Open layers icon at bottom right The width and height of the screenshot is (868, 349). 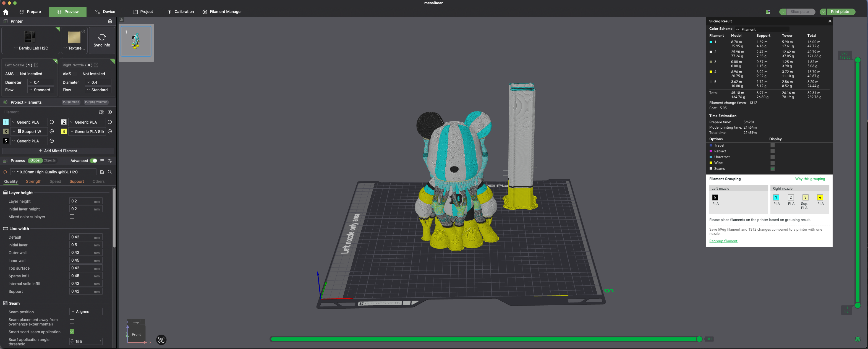tap(857, 339)
